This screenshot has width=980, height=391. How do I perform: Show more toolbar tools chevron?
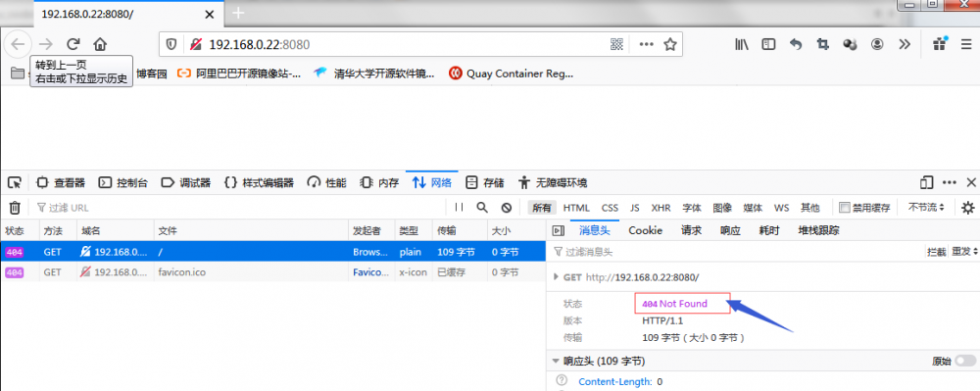pyautogui.click(x=905, y=44)
